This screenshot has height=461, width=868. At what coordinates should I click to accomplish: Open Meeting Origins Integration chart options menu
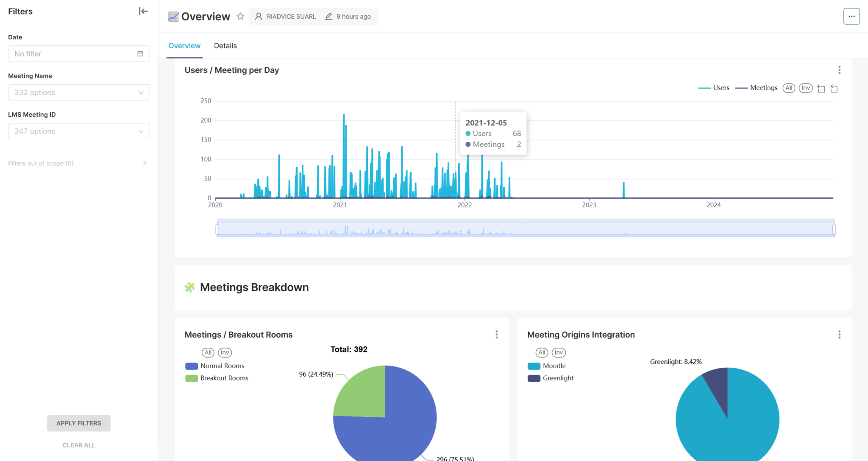click(x=839, y=335)
